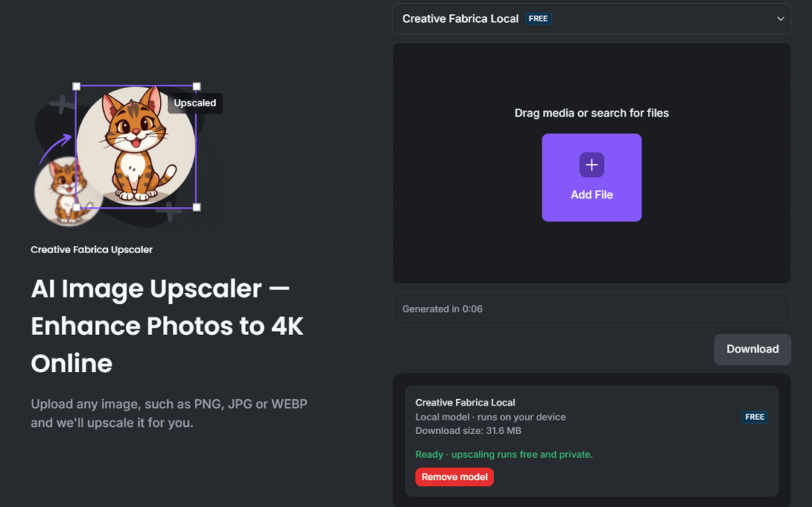812x507 pixels.
Task: Click the red Remove model button
Action: tap(454, 477)
